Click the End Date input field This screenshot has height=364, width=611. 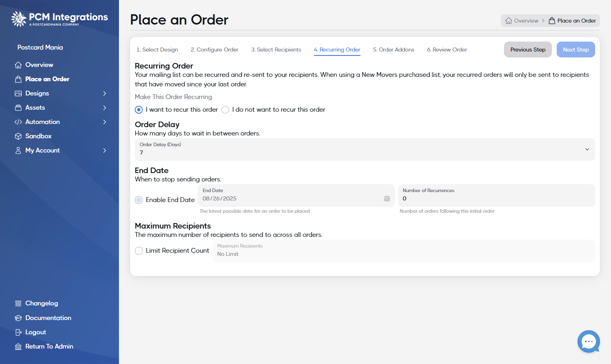(296, 195)
